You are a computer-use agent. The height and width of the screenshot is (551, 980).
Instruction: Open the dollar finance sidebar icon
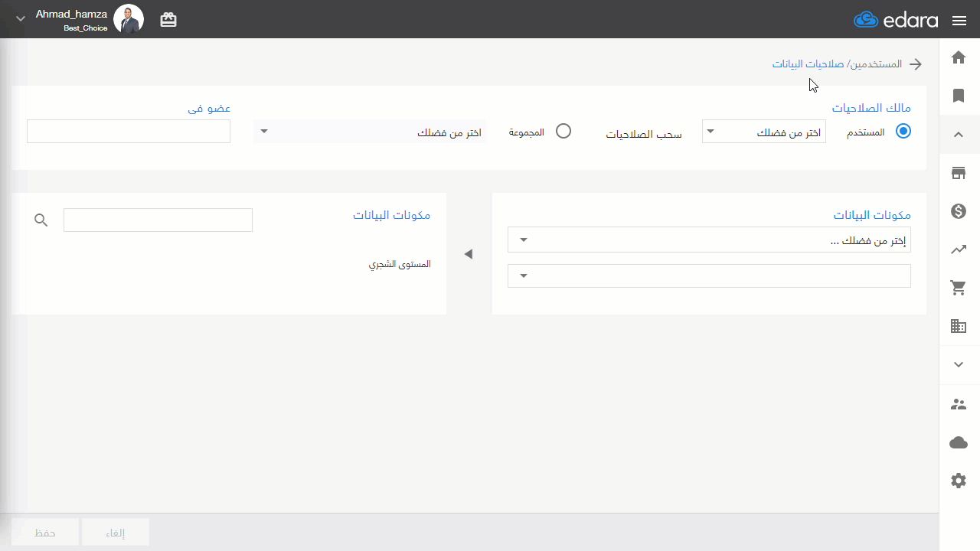click(959, 211)
